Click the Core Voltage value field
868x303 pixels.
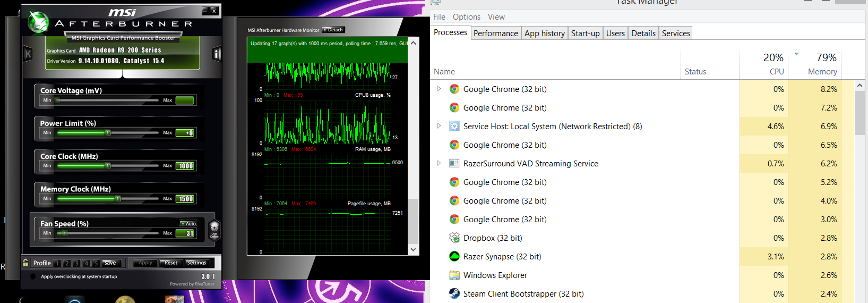185,100
